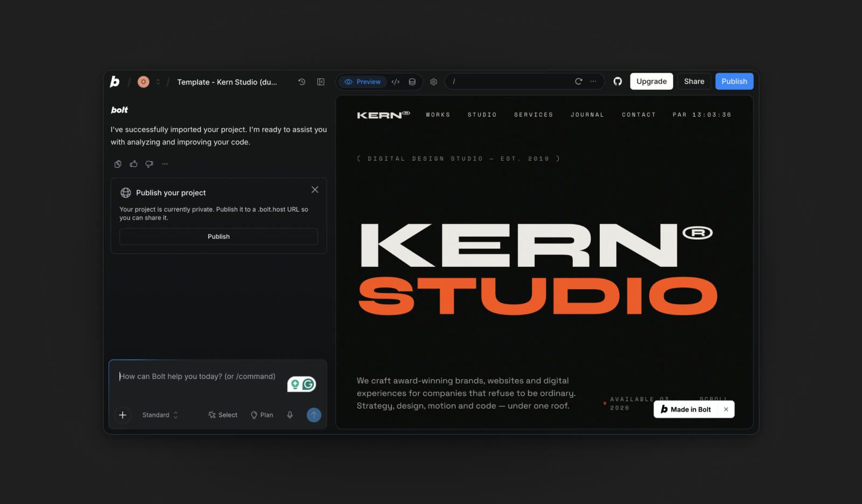862x504 pixels.
Task: Reload the preview page
Action: [x=579, y=81]
